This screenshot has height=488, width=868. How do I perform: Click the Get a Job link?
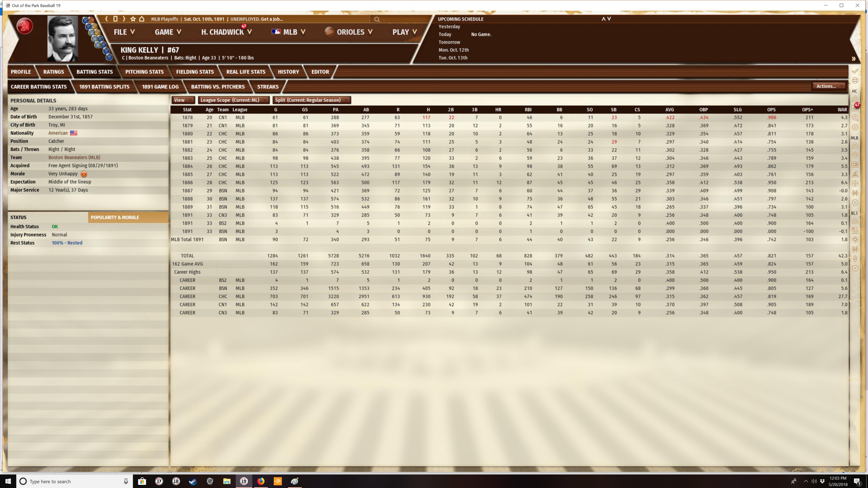(x=272, y=19)
